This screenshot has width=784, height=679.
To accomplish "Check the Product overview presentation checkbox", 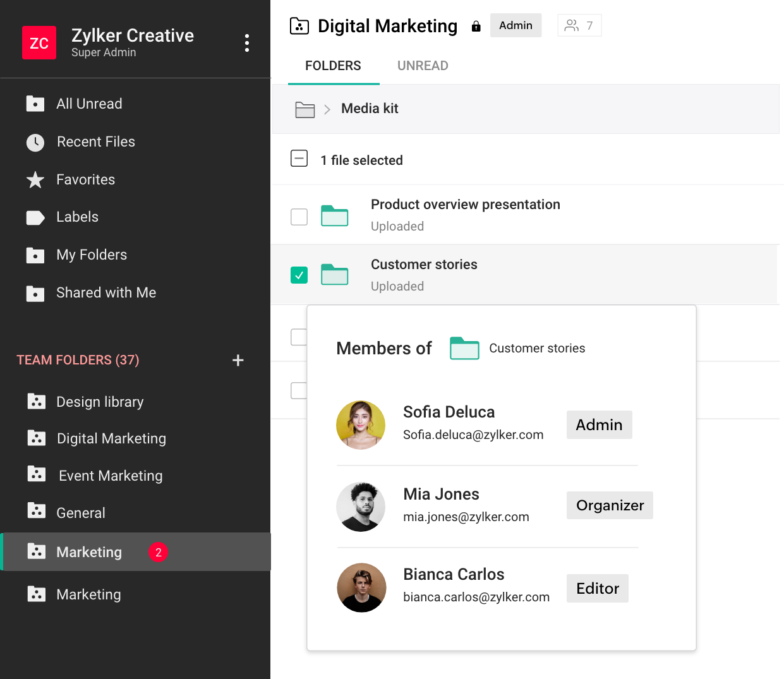I will pos(299,217).
